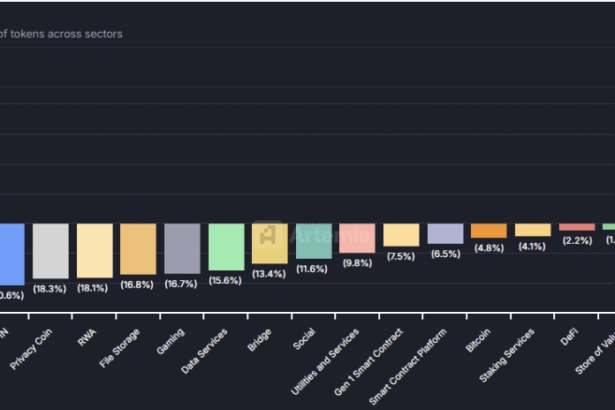This screenshot has height=410, width=615.
Task: Select the gray-purple Gaming bar
Action: coord(182,248)
